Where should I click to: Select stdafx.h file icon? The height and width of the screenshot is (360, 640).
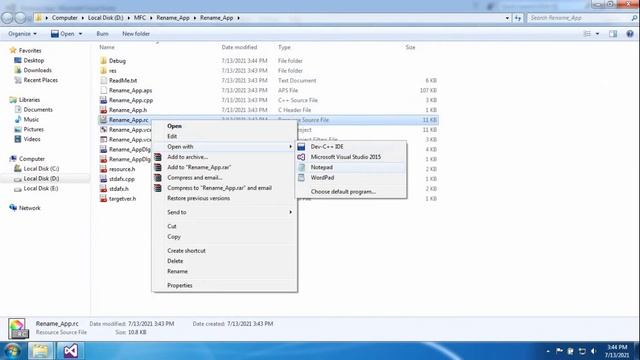(103, 189)
